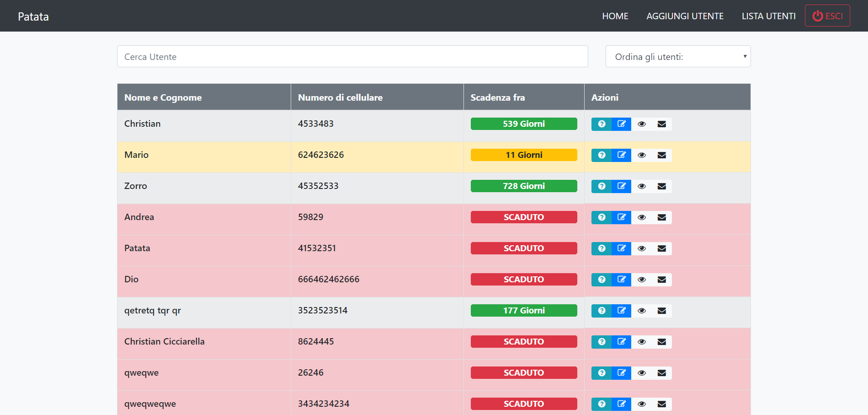Image resolution: width=868 pixels, height=415 pixels.
Task: Send email to Andrea
Action: point(662,217)
